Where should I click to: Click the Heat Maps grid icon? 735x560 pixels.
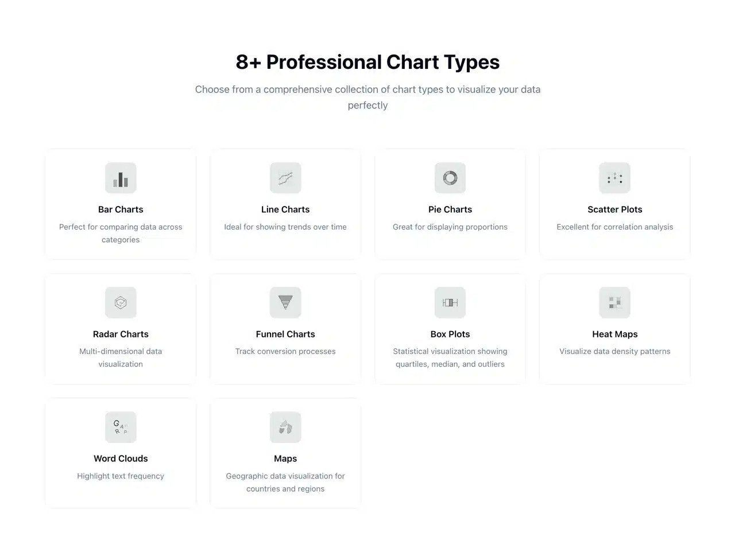[x=614, y=302]
